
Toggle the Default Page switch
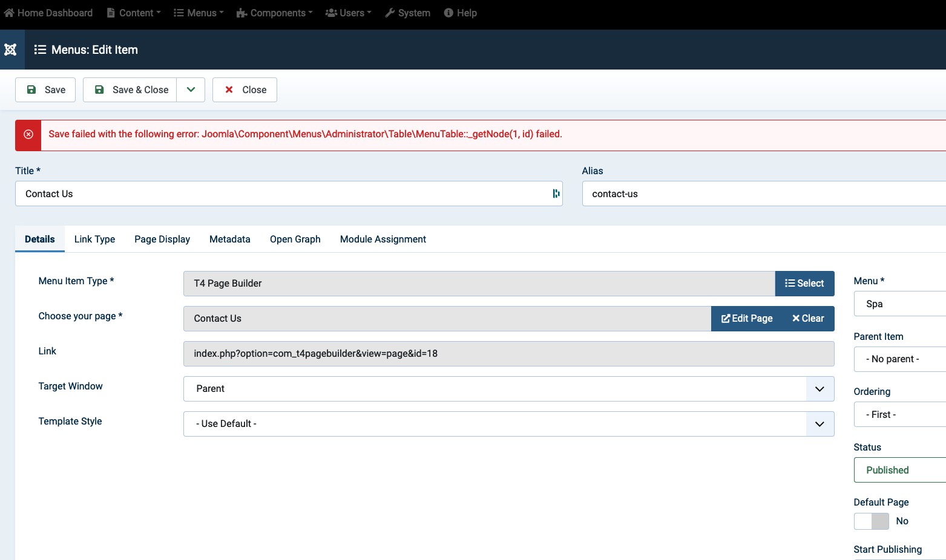(871, 521)
